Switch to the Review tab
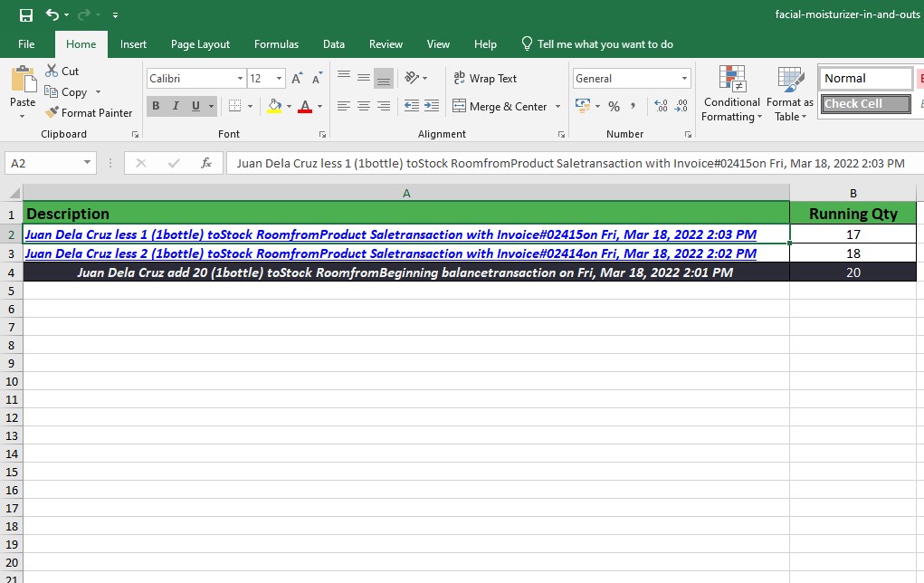Viewport: 924px width, 583px height. coord(386,44)
